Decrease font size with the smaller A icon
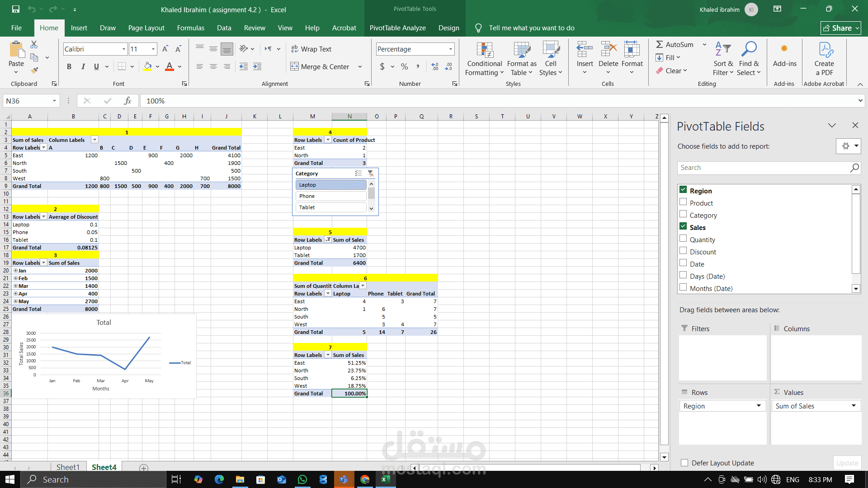 click(x=179, y=49)
